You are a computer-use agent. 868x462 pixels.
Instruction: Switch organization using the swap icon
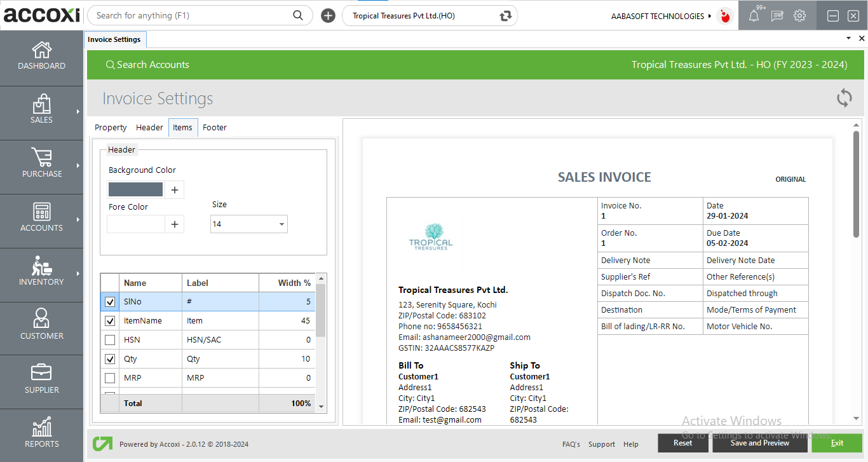[x=506, y=16]
